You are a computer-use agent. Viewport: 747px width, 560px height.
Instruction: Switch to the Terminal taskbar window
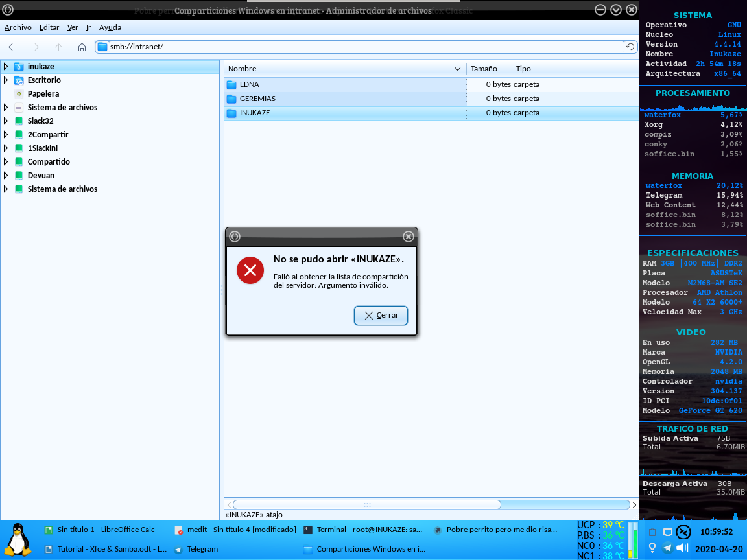coord(363,530)
